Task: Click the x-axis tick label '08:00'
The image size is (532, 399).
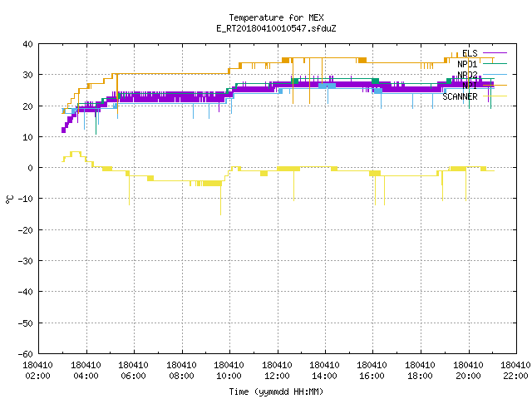Action: 181,376
